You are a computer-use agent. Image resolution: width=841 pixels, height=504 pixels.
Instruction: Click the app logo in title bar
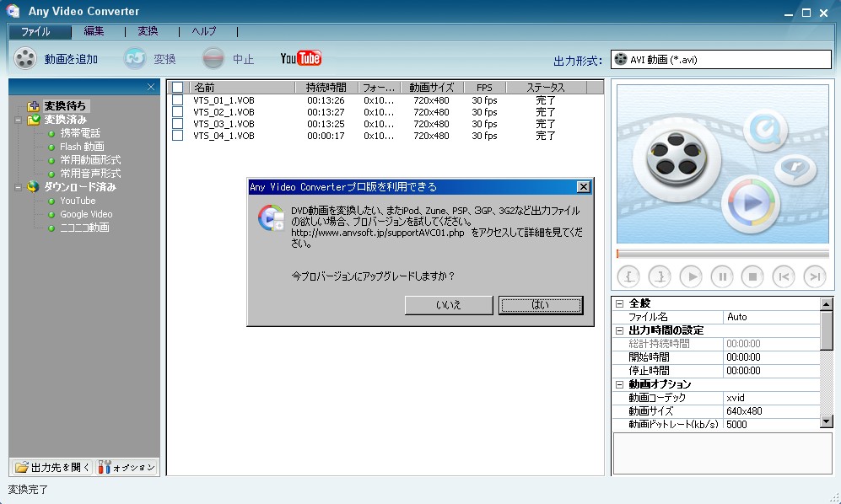pos(13,11)
